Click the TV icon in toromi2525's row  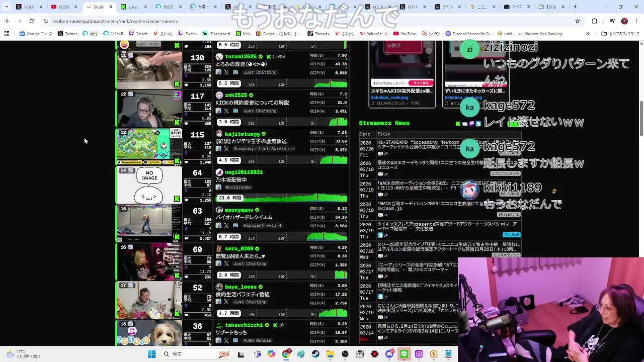[235, 72]
